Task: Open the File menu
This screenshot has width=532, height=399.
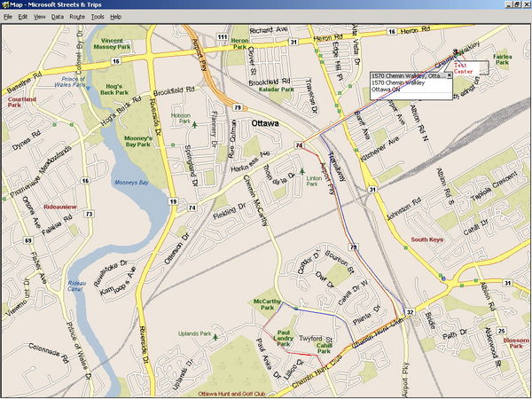Action: click(9, 17)
